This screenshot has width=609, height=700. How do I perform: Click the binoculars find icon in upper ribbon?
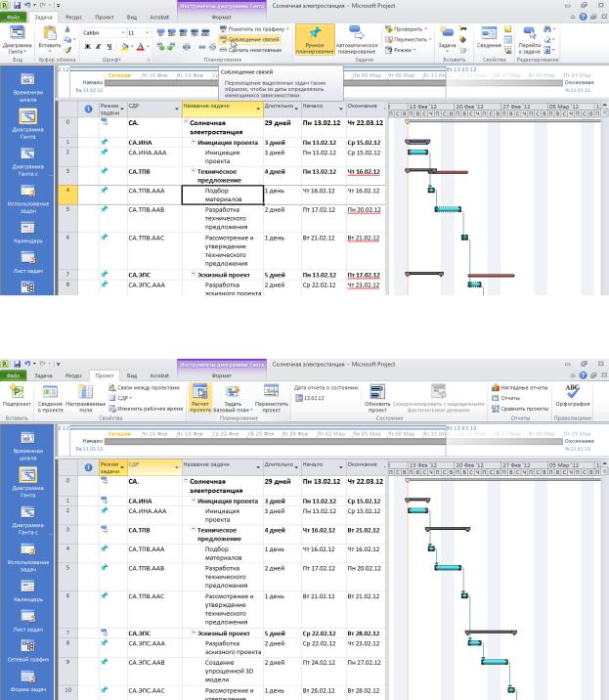click(x=547, y=29)
